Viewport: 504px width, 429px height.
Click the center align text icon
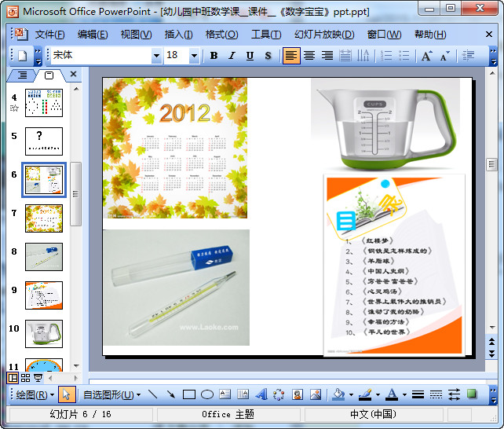click(309, 56)
